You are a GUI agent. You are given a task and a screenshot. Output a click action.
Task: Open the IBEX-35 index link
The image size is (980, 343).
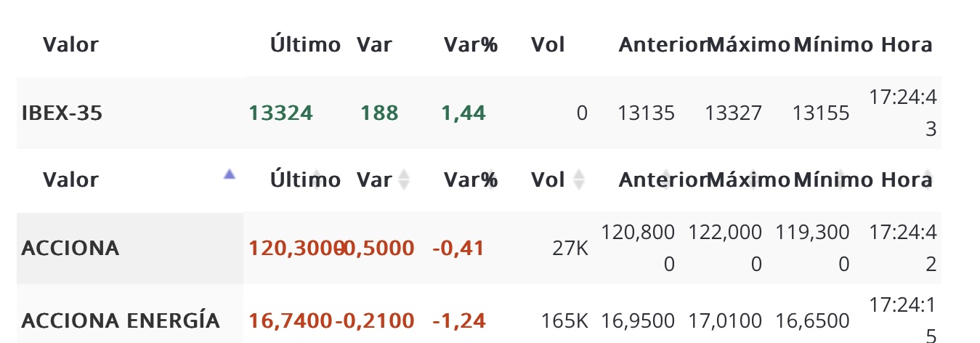(62, 113)
